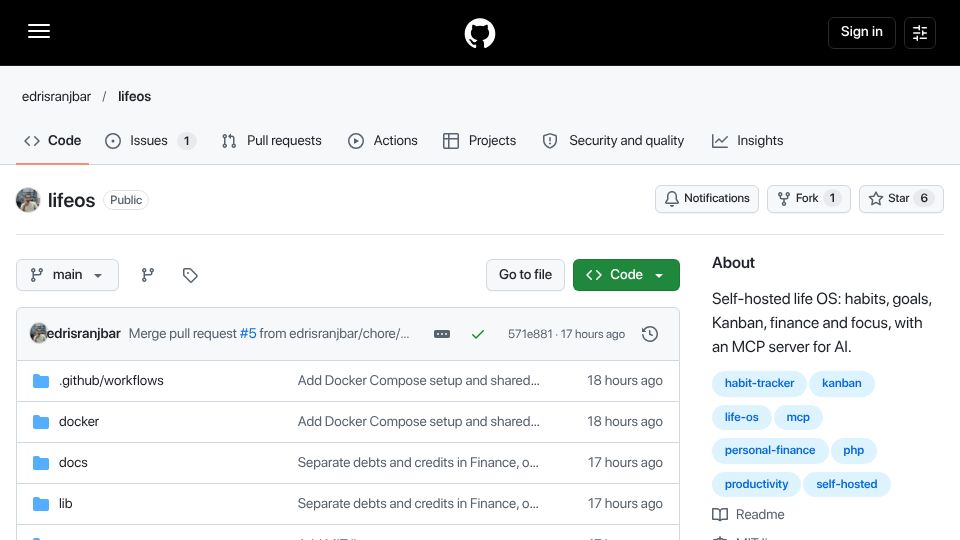Go to the GitHub homepage logo
Viewport: 960px width, 540px height.
point(479,33)
